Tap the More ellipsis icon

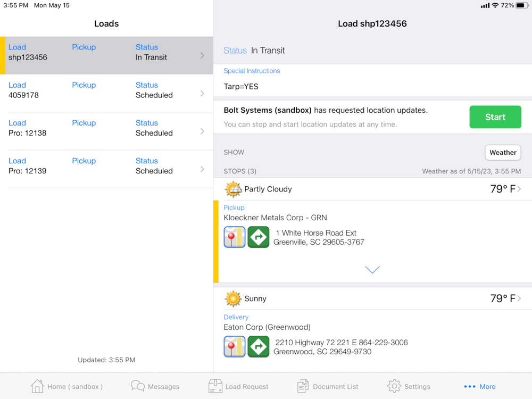click(x=470, y=387)
